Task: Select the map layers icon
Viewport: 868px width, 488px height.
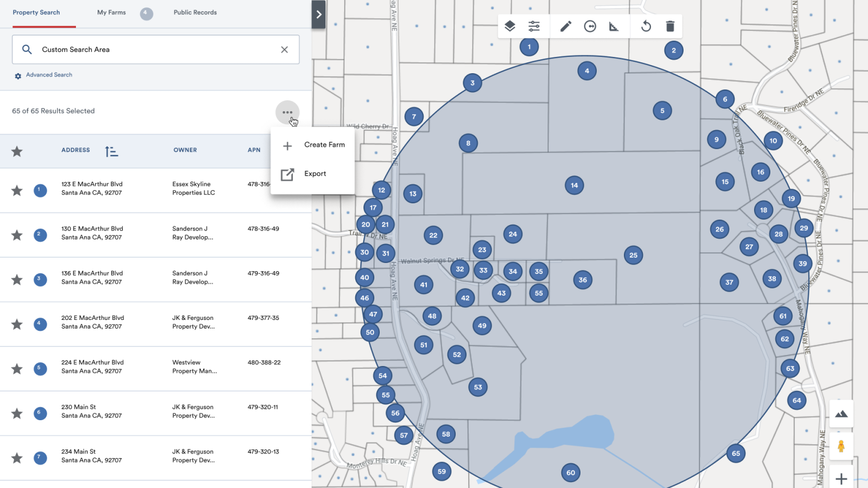Action: [510, 25]
